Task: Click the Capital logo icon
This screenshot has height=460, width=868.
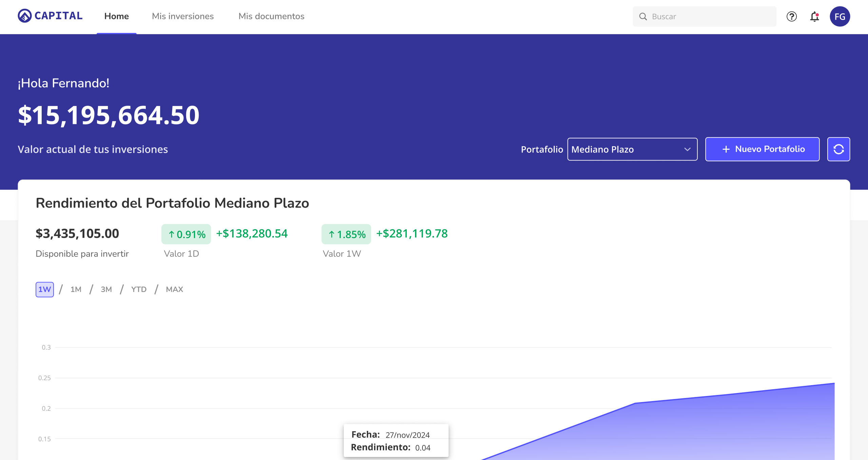Action: (x=24, y=16)
